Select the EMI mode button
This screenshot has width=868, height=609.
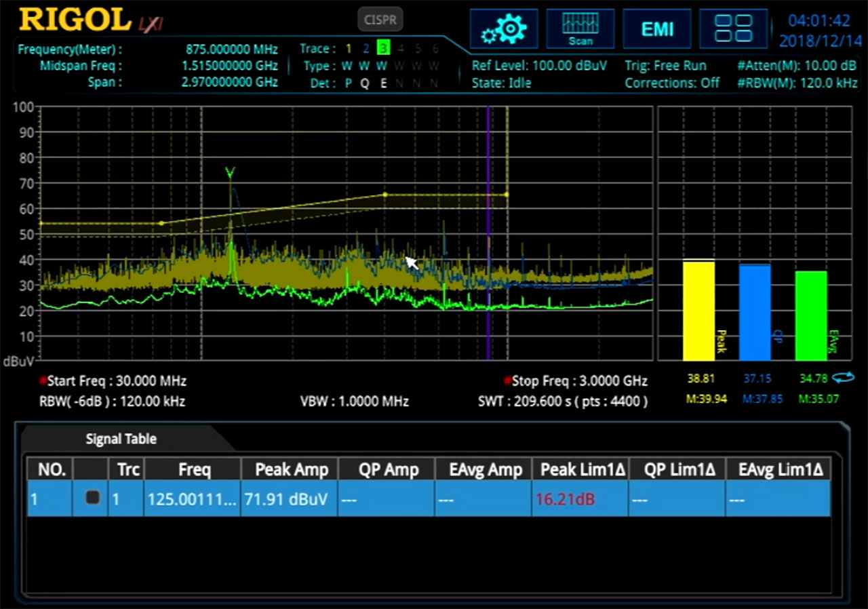(656, 28)
